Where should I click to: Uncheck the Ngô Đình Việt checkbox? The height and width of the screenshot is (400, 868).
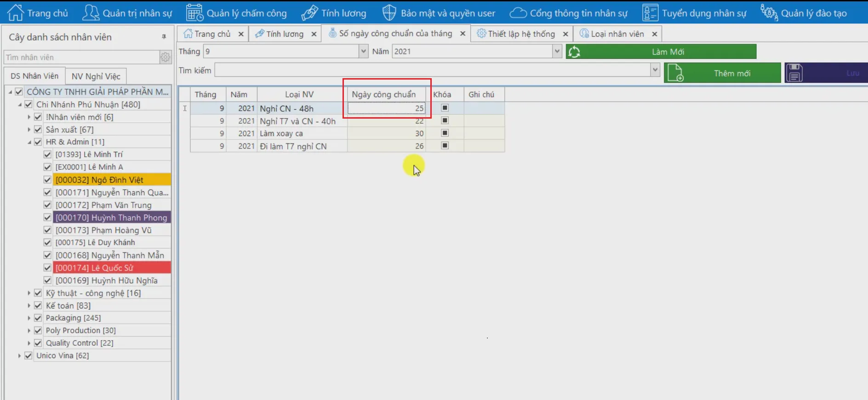(x=47, y=180)
